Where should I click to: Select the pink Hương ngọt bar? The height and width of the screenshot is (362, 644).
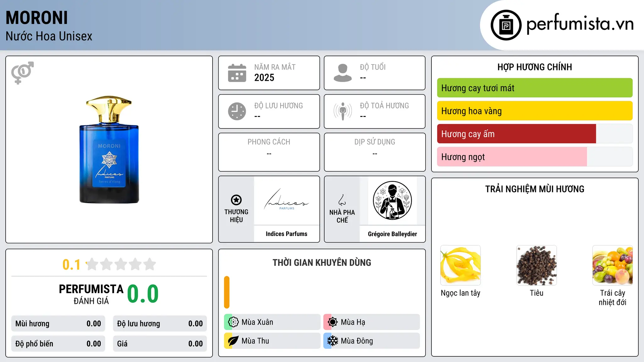pyautogui.click(x=512, y=157)
